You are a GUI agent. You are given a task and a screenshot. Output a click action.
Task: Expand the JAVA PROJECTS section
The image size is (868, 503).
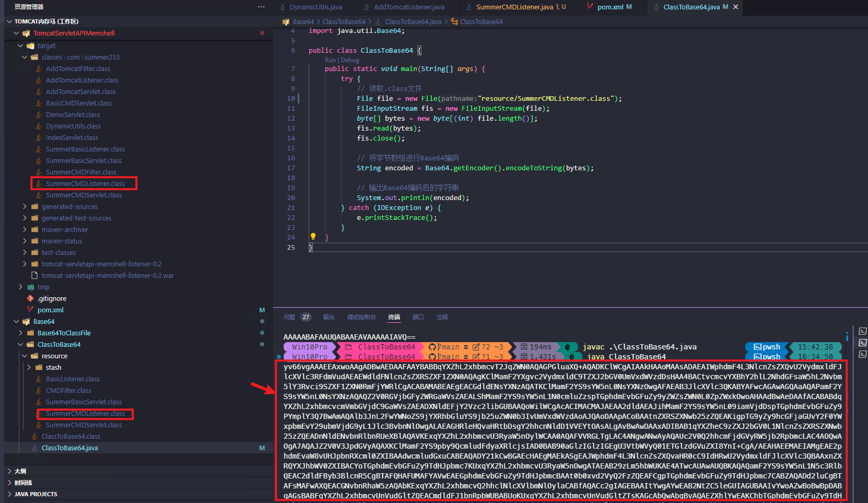9,494
